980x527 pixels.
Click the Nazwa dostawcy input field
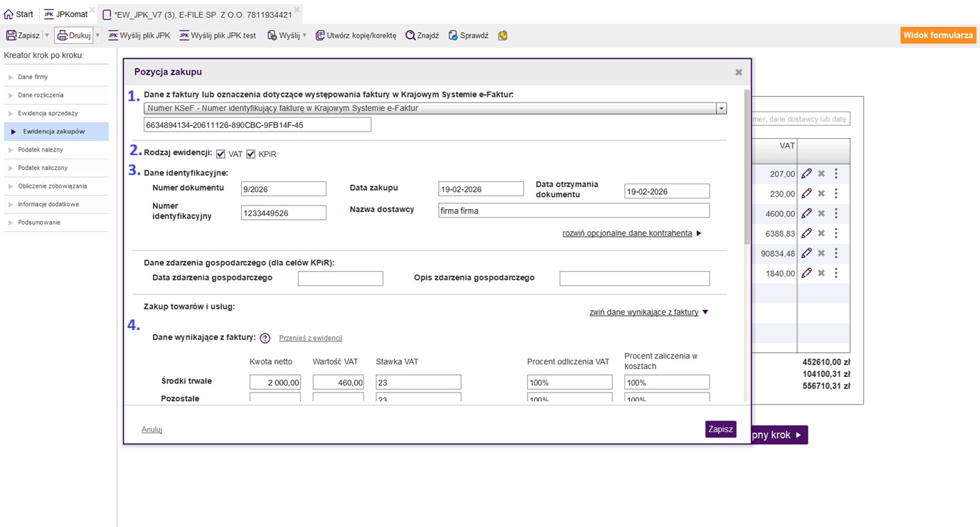(573, 211)
